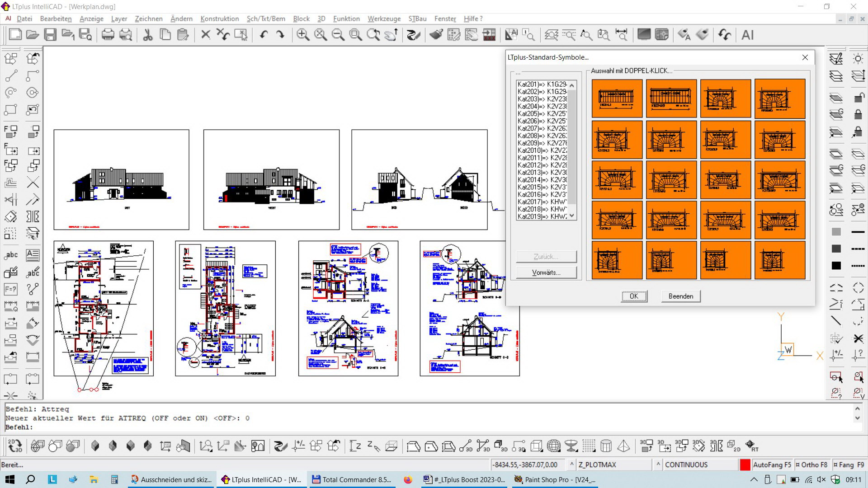Open the Firefox icon in the taskbar
868x488 pixels.
(408, 480)
